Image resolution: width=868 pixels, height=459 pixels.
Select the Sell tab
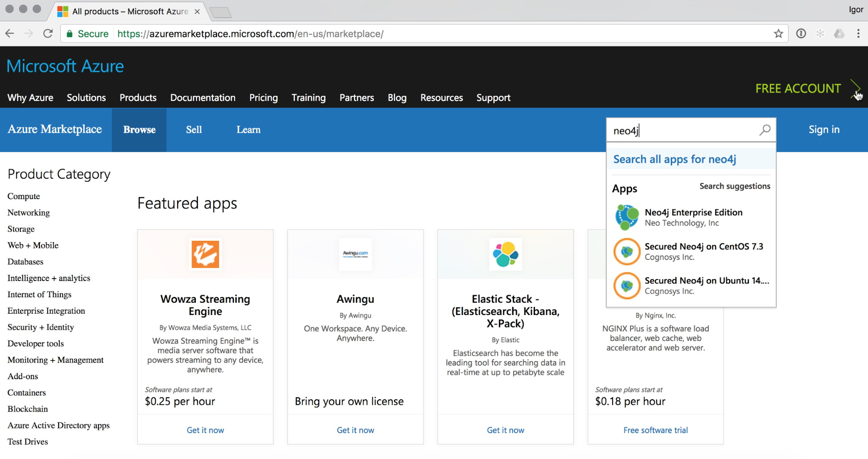click(194, 130)
